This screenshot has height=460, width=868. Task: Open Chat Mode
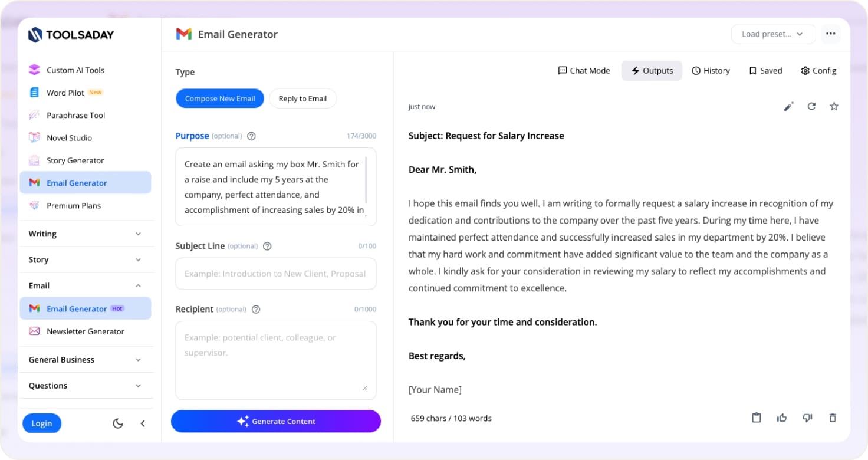583,70
